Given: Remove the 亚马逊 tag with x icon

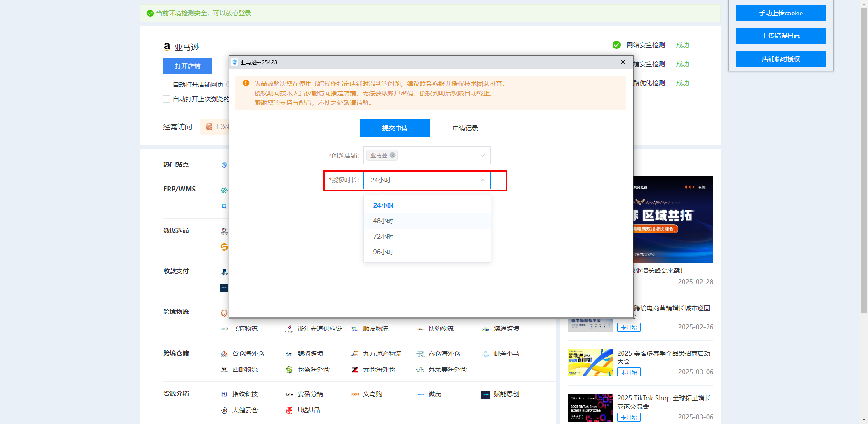Looking at the screenshot, I should 392,155.
